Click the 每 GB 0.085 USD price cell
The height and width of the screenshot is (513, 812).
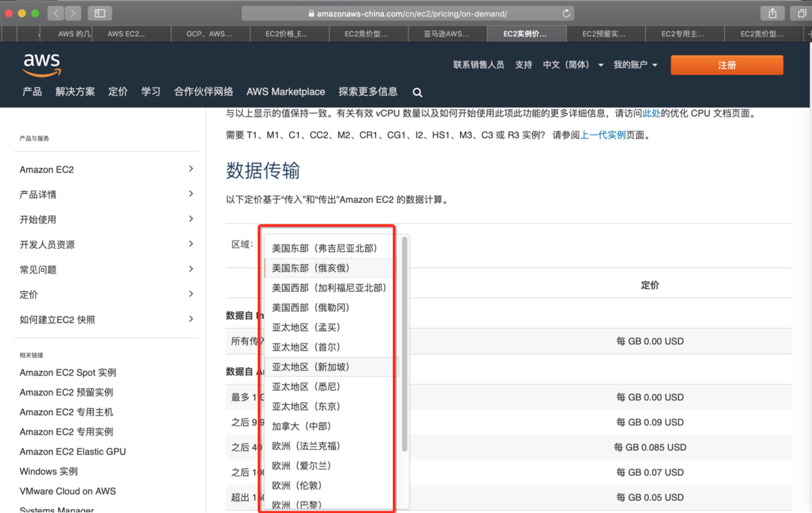coord(650,447)
